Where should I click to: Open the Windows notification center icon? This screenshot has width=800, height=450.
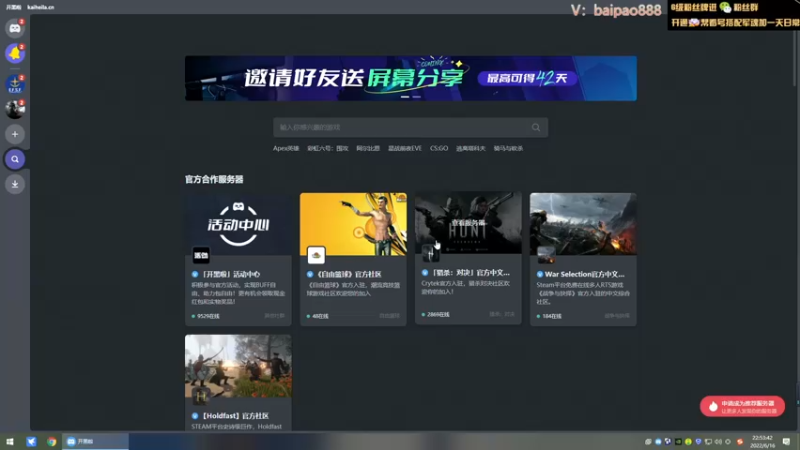click(787, 441)
